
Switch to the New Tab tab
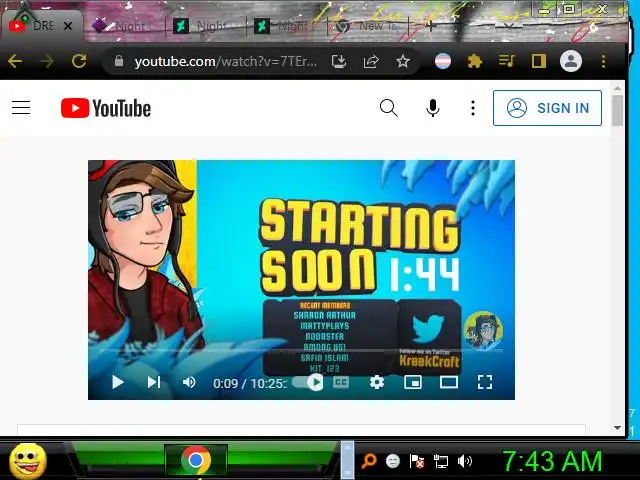coord(367,26)
